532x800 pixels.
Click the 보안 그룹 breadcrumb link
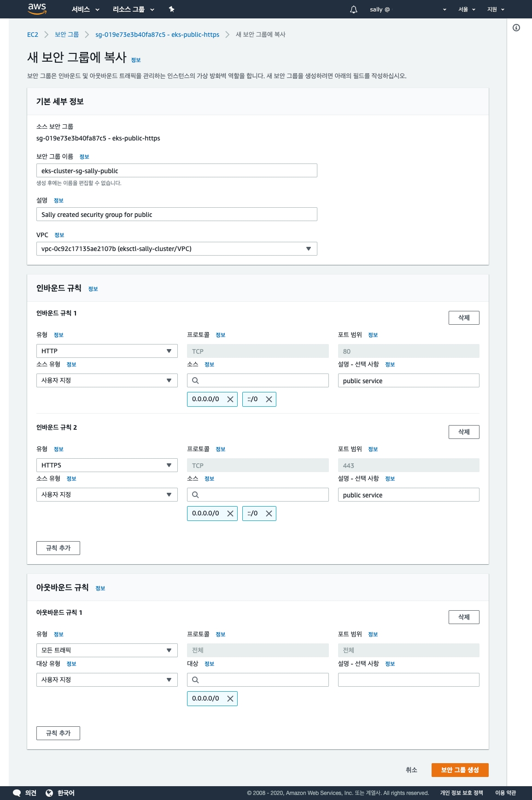pos(67,35)
